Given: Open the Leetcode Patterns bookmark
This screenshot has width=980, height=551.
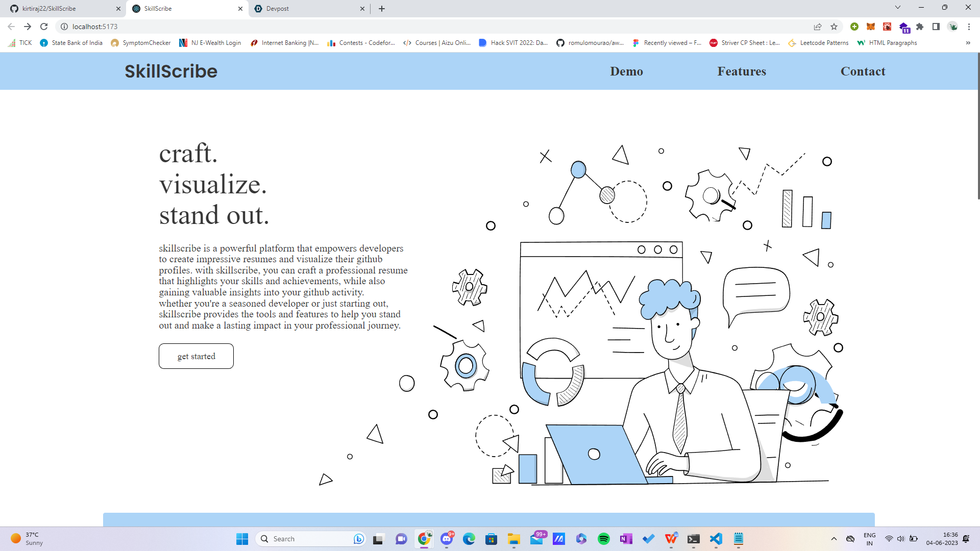Looking at the screenshot, I should point(819,43).
